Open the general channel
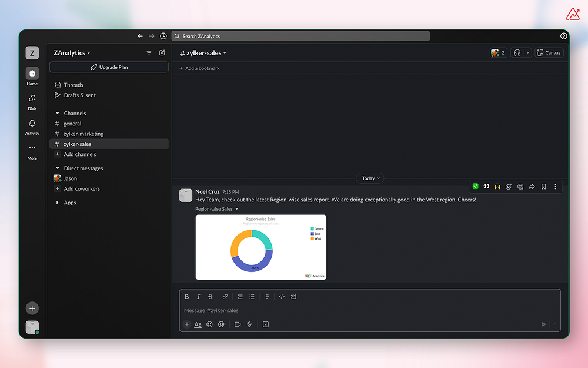Image resolution: width=588 pixels, height=368 pixels. pos(109,124)
